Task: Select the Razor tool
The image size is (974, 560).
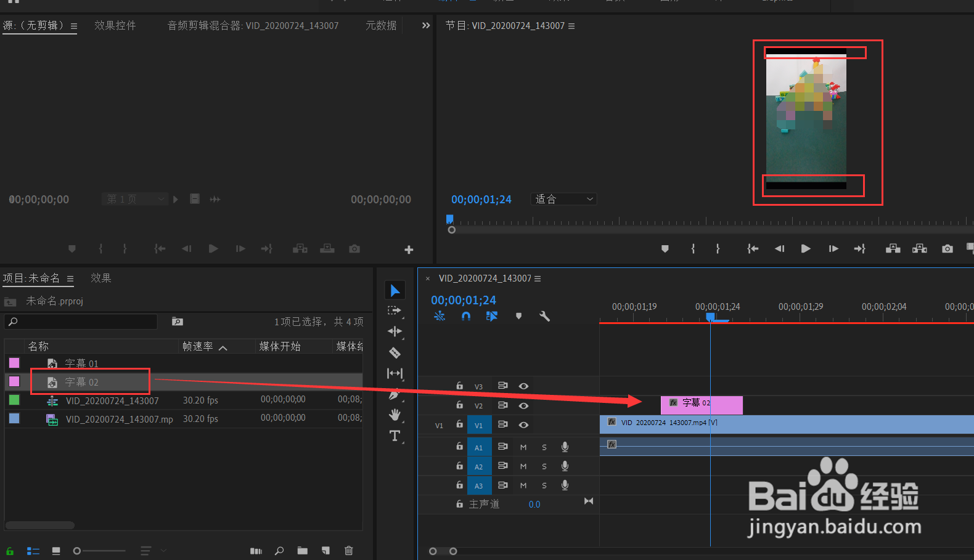Action: pyautogui.click(x=395, y=352)
